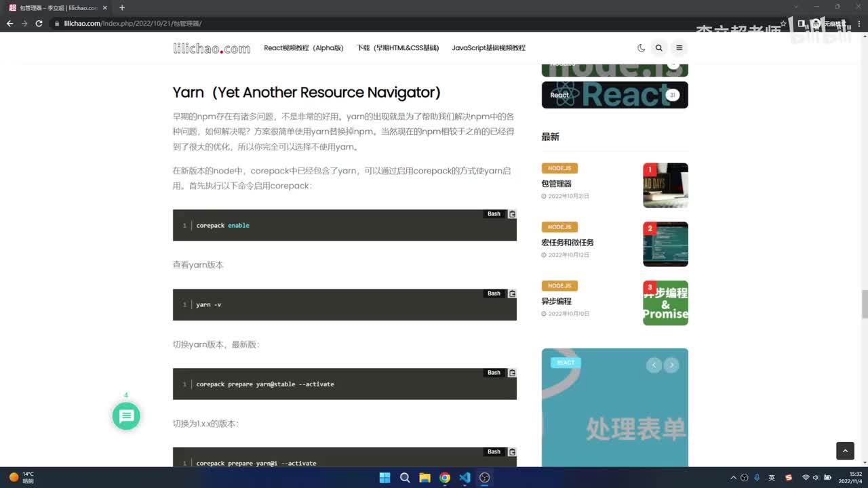868x488 pixels.
Task: Toggle dark mode moon icon
Action: [x=641, y=48]
